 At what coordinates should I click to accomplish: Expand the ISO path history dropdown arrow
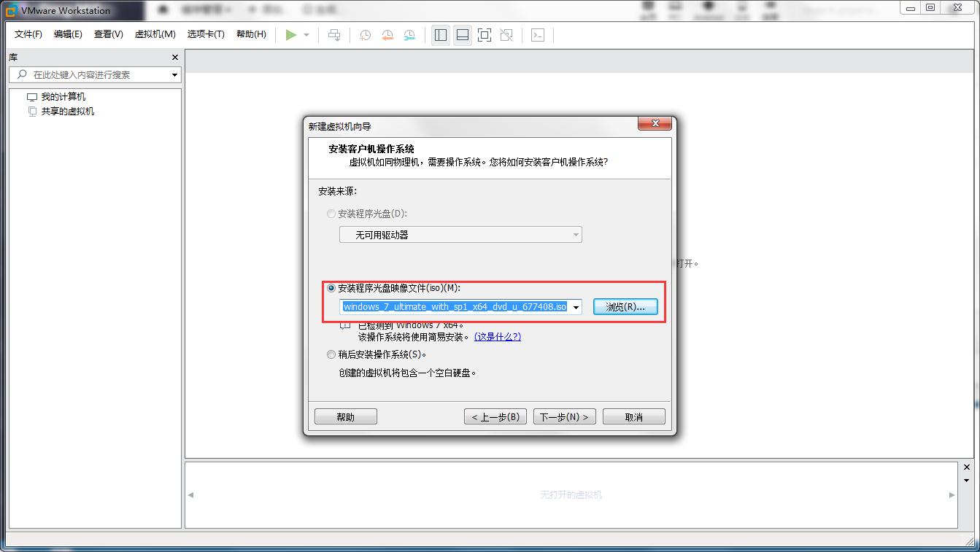coord(576,307)
